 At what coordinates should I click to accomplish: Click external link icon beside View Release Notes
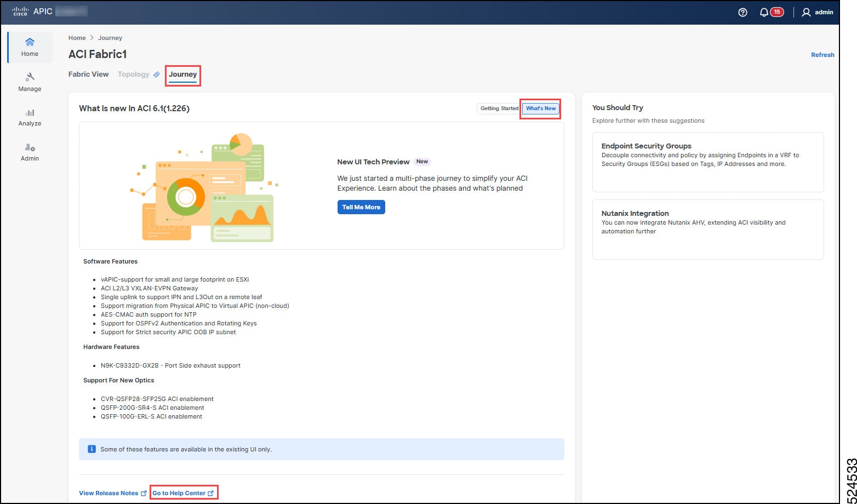point(144,493)
